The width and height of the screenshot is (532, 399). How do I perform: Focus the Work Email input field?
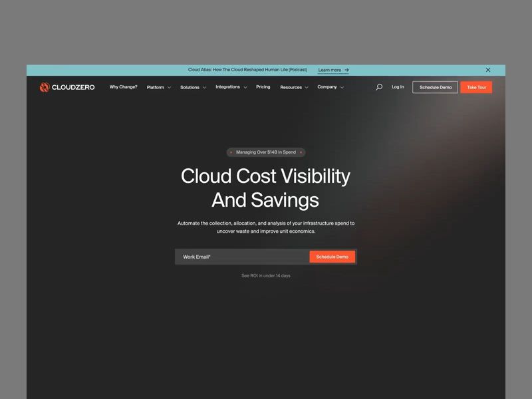pyautogui.click(x=242, y=257)
